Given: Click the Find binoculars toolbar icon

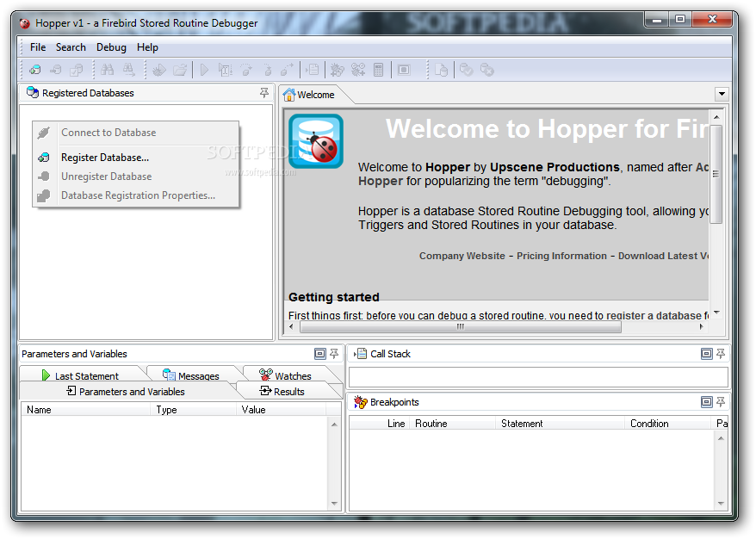Looking at the screenshot, I should coord(107,70).
